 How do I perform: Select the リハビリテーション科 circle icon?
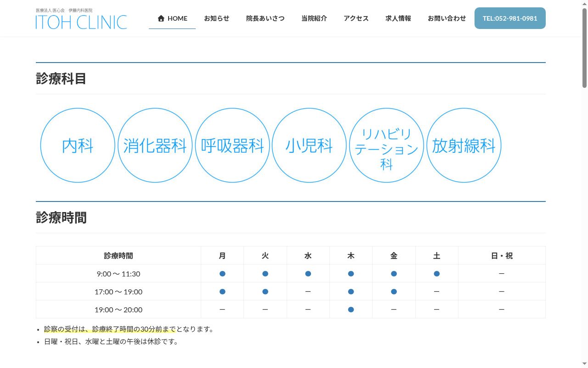[386, 145]
